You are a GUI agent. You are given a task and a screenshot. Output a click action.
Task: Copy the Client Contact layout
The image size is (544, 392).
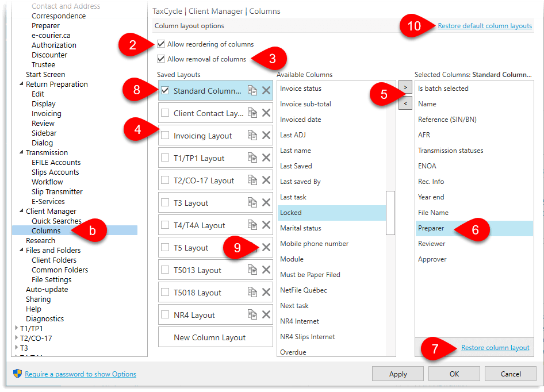[x=252, y=113]
